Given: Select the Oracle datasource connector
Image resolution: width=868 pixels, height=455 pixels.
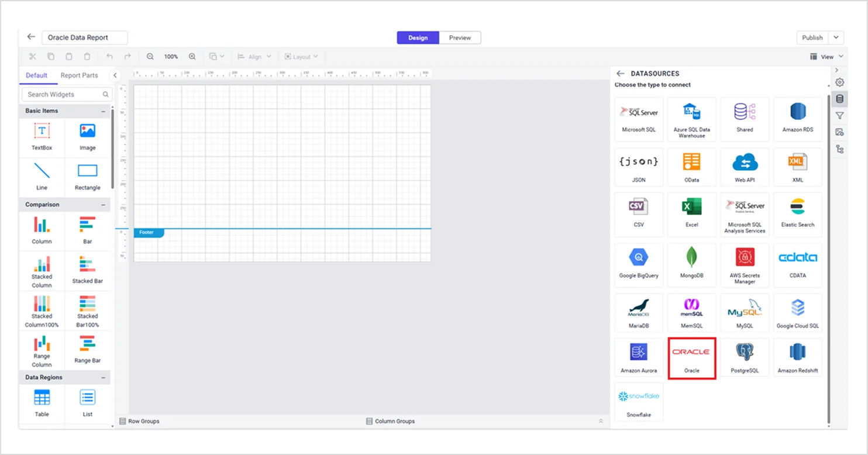Looking at the screenshot, I should (691, 357).
